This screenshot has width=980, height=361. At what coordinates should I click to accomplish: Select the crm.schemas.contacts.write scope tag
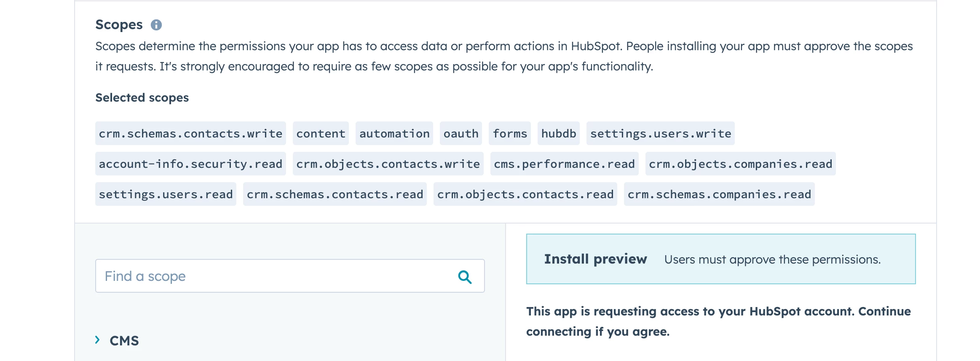[190, 134]
